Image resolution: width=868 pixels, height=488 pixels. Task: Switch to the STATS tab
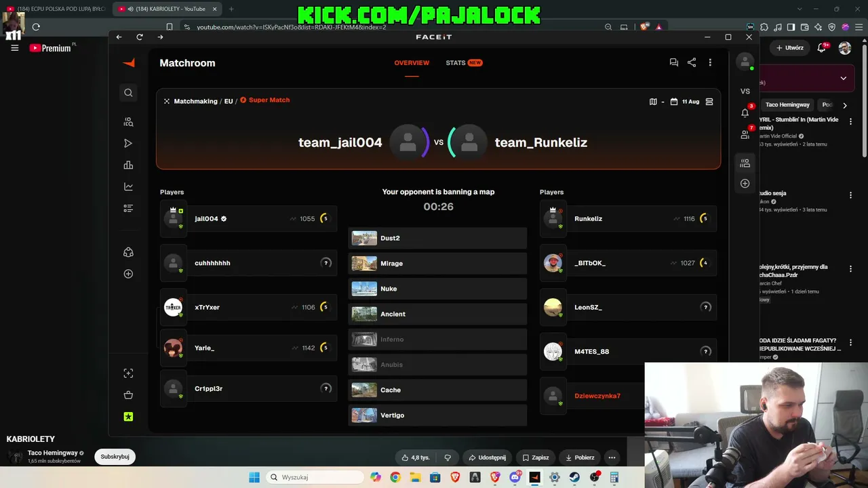tap(464, 63)
